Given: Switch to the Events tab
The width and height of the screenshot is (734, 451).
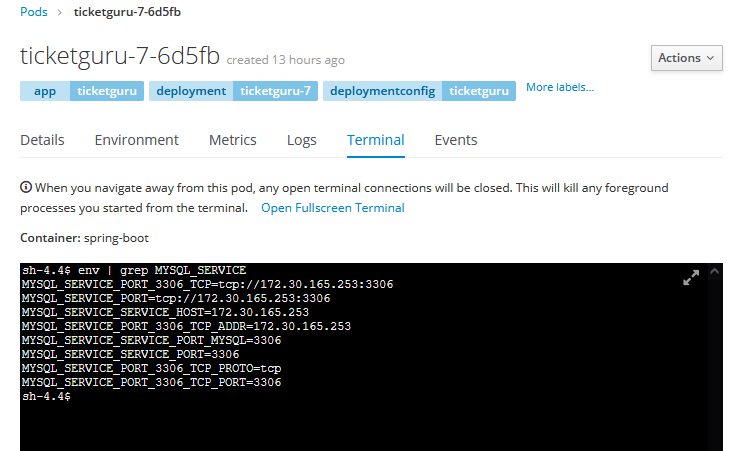Looking at the screenshot, I should tap(455, 140).
